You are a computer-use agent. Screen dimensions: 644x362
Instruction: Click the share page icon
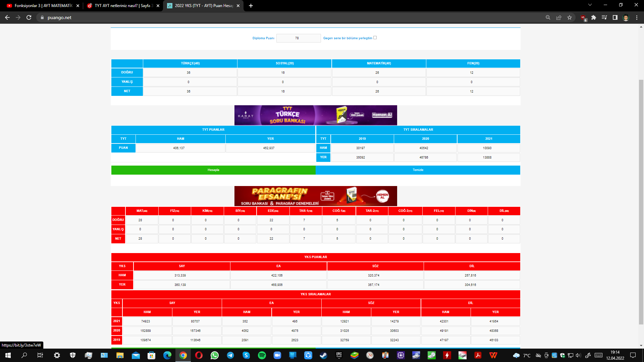[559, 17]
